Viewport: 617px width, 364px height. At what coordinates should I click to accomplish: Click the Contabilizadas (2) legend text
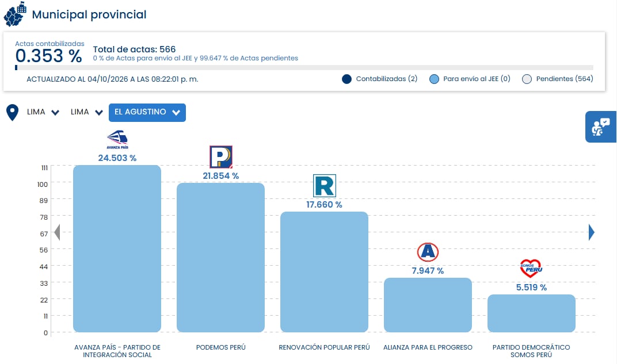pos(387,79)
